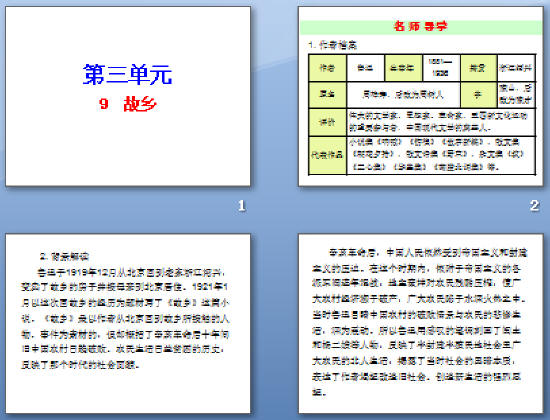Click slide number 1 label
The image size is (550, 420).
click(x=242, y=206)
